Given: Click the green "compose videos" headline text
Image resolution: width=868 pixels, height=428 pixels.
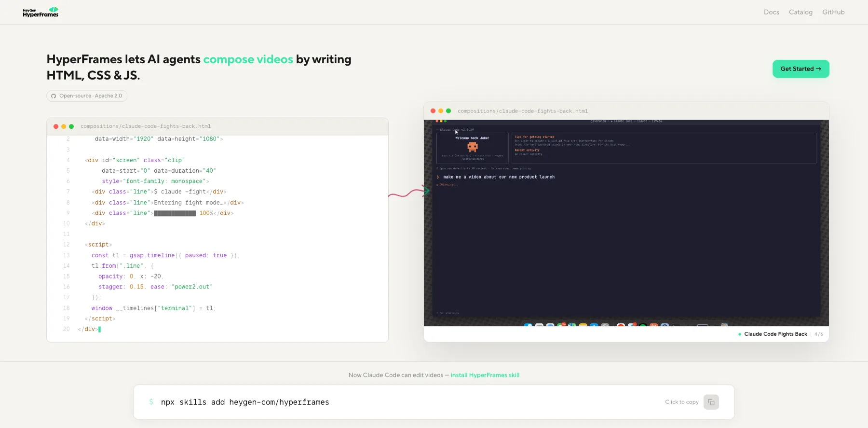Looking at the screenshot, I should pos(248,59).
